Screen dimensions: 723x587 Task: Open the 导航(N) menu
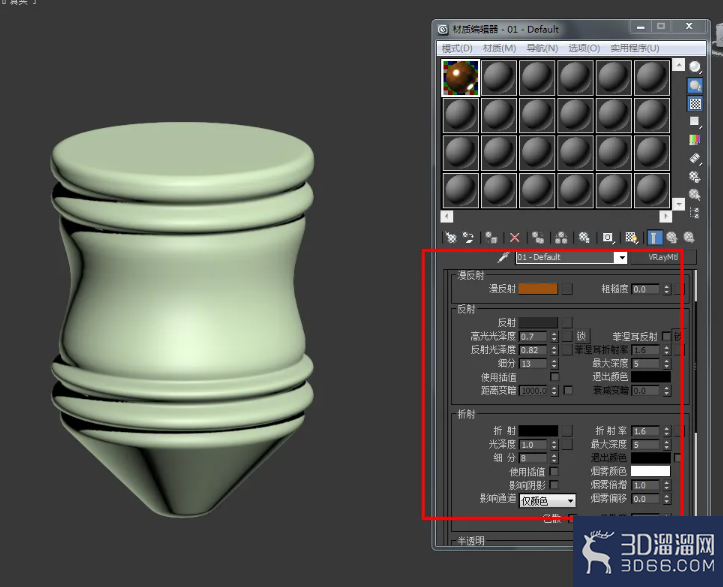(542, 48)
